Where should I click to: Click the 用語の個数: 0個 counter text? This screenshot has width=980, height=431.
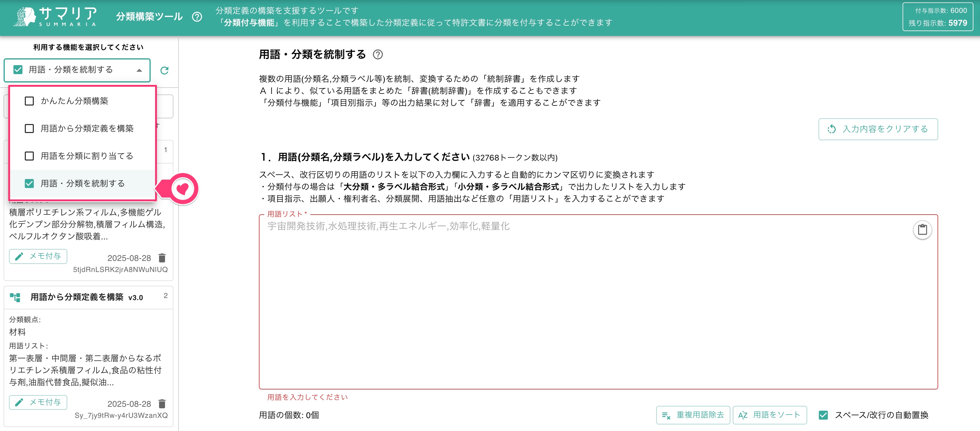tap(289, 415)
